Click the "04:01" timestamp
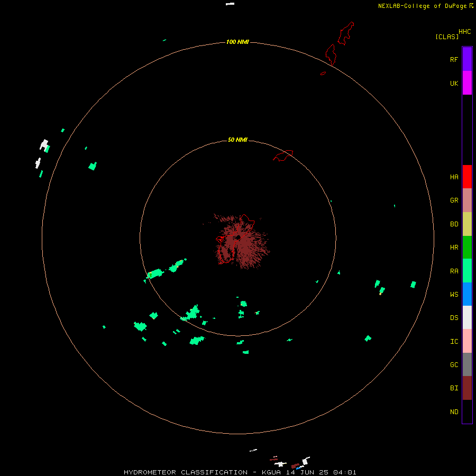The width and height of the screenshot is (476, 476). pos(344,472)
